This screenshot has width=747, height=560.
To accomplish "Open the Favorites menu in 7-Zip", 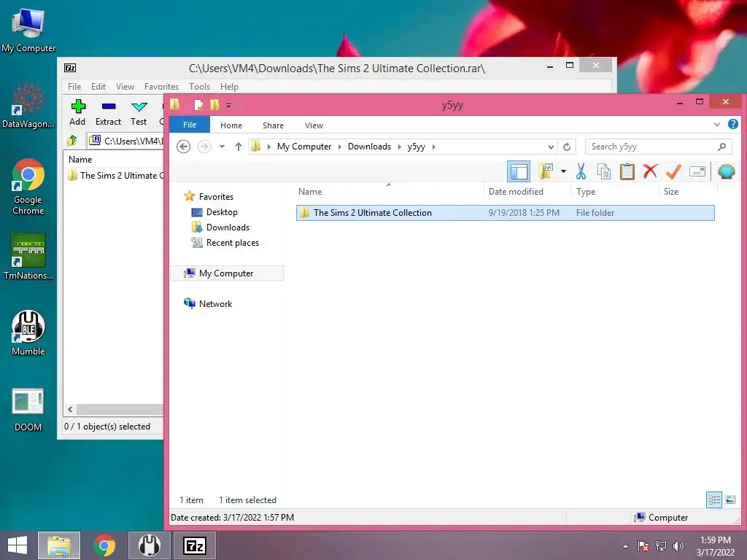I will click(x=161, y=87).
